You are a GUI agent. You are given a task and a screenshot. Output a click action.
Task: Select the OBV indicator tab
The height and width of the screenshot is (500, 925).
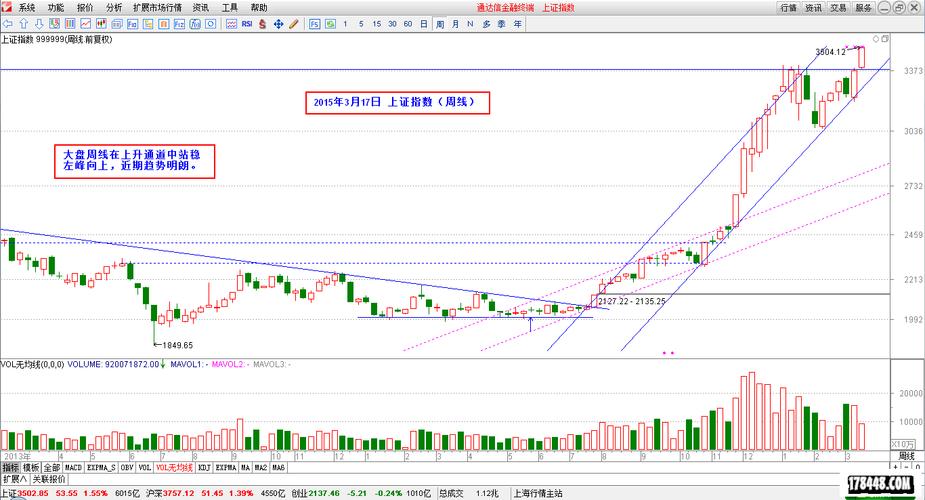click(x=127, y=468)
